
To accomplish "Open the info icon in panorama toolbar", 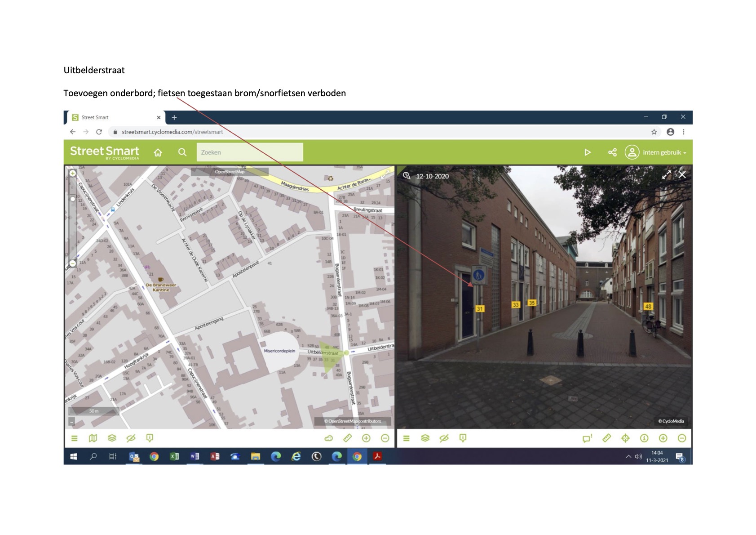I will [x=644, y=438].
